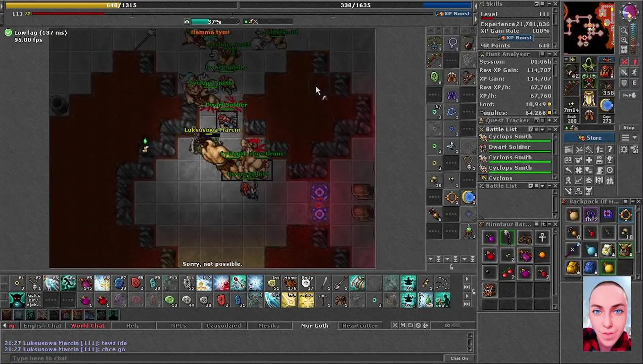Click the white plus cross icon
643x364 pixels.
pos(589,160)
